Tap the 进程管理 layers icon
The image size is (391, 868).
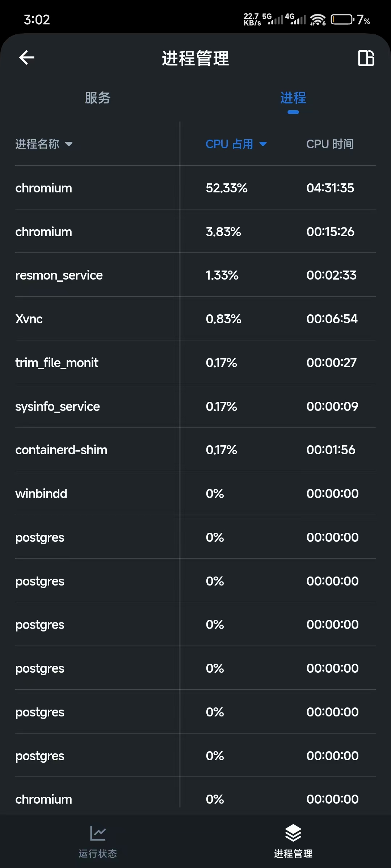coord(293,833)
